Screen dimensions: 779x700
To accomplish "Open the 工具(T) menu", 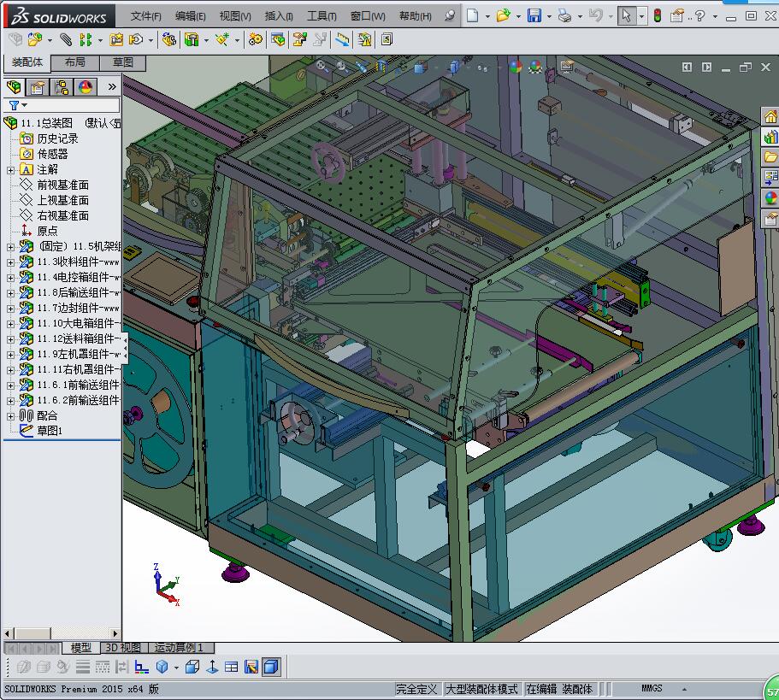I will (322, 16).
